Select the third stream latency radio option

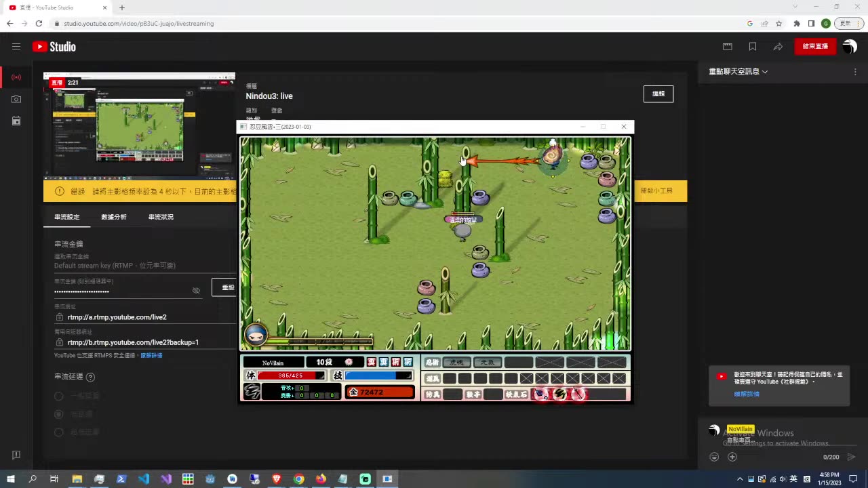click(59, 432)
